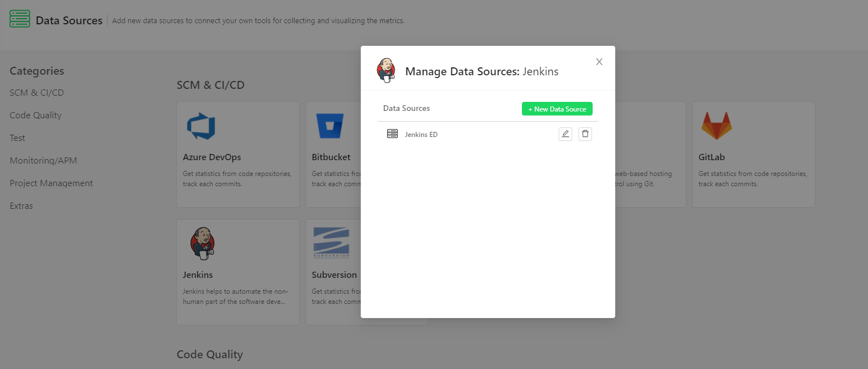Open the Test category
The height and width of the screenshot is (369, 868).
pos(18,138)
